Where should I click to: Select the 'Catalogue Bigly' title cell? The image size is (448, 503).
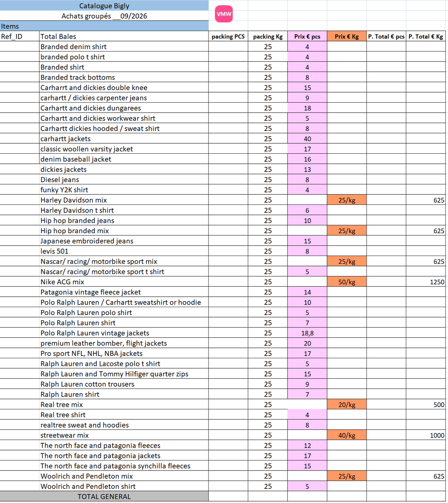pos(104,6)
